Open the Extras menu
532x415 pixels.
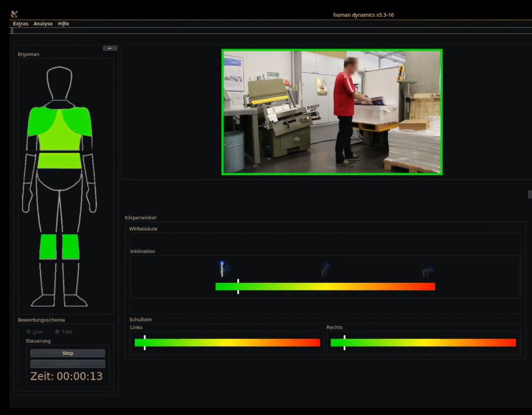click(20, 24)
